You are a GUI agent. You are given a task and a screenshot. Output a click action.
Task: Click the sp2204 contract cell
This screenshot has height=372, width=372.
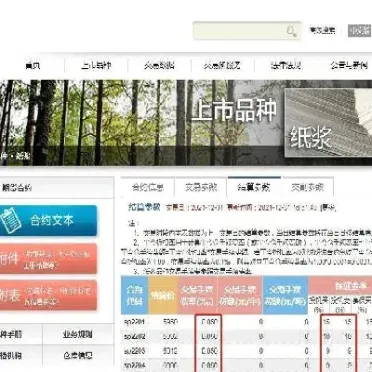[x=134, y=365]
